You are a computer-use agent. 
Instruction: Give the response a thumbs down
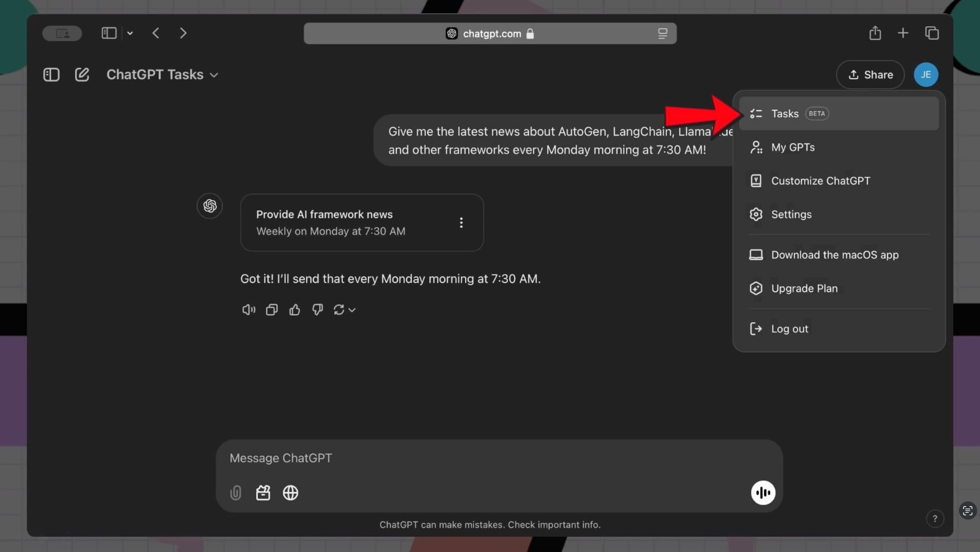[x=318, y=310]
